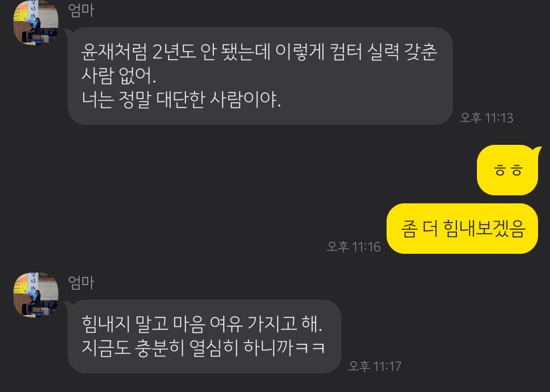Viewport: 550px width, 392px height.
Task: Click the text line '사람 없어.'
Action: 118,76
